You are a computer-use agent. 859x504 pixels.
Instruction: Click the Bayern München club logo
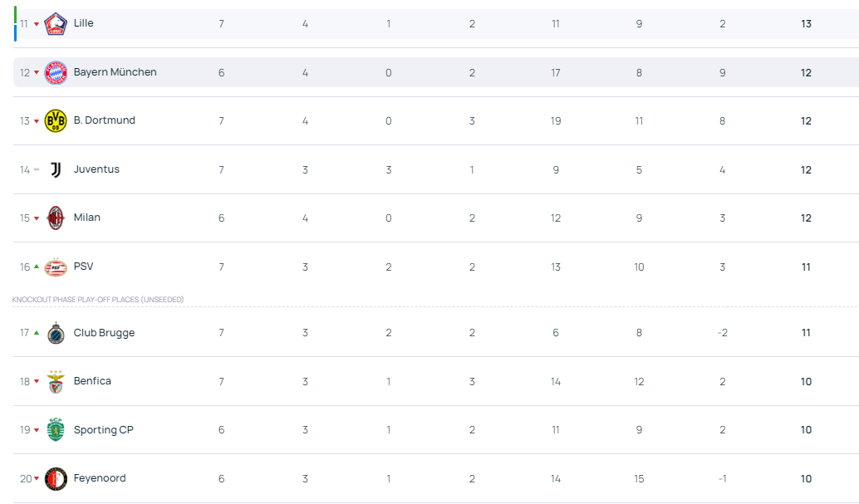point(56,72)
